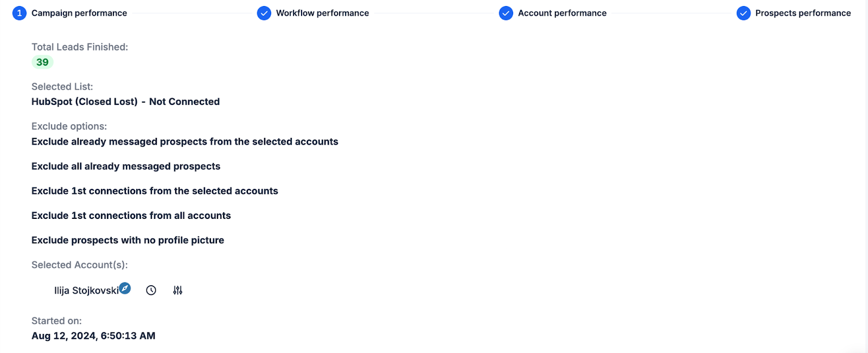Image resolution: width=868 pixels, height=353 pixels.
Task: Click the checkmark circle for Workflow performance
Action: point(264,13)
